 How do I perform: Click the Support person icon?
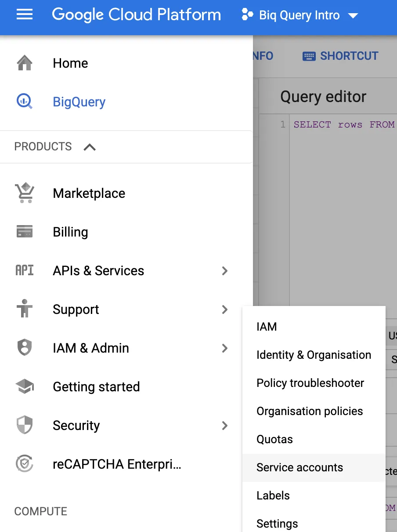point(25,309)
